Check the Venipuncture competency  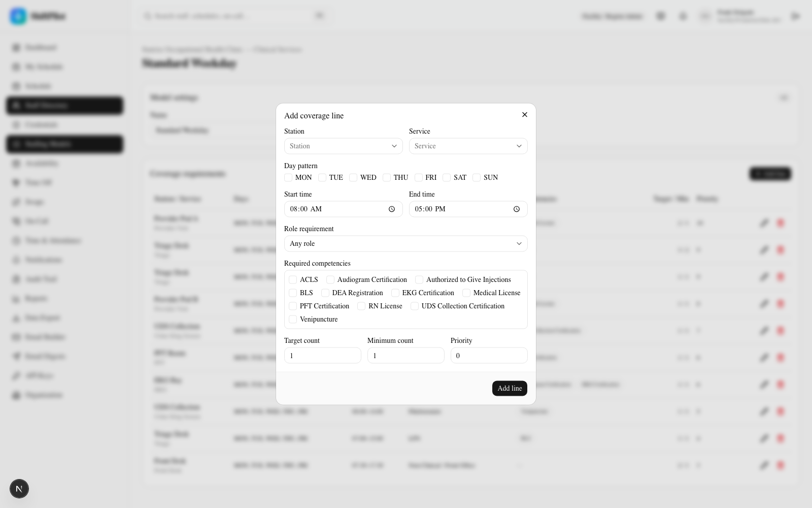[293, 320]
